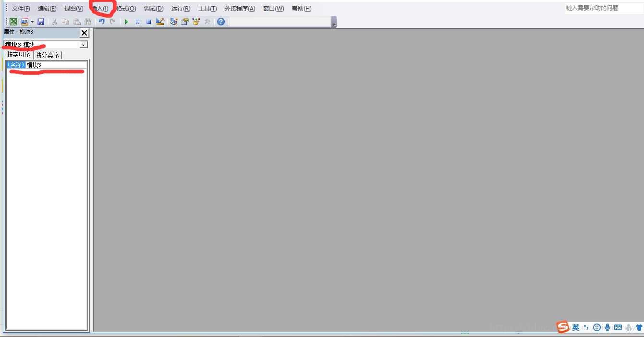
Task: Open the Properties Window icon
Action: (184, 22)
